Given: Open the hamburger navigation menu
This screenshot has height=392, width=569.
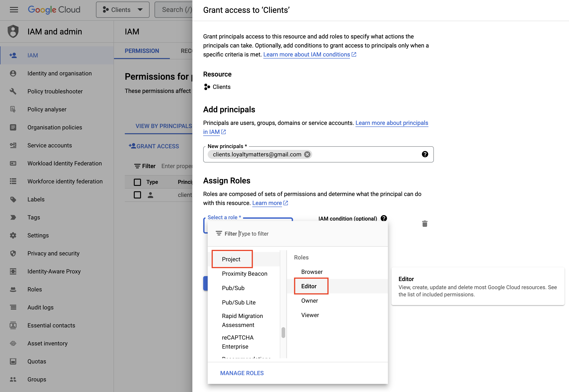Looking at the screenshot, I should 14,10.
